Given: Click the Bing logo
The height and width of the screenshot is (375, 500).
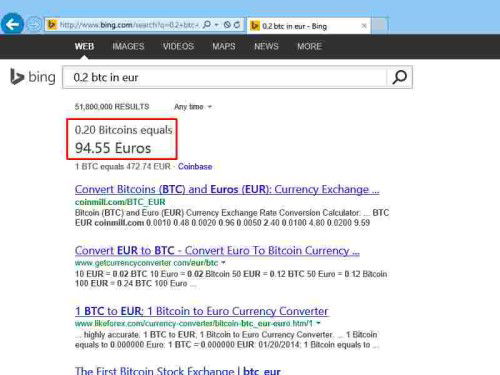Looking at the screenshot, I should pyautogui.click(x=33, y=77).
